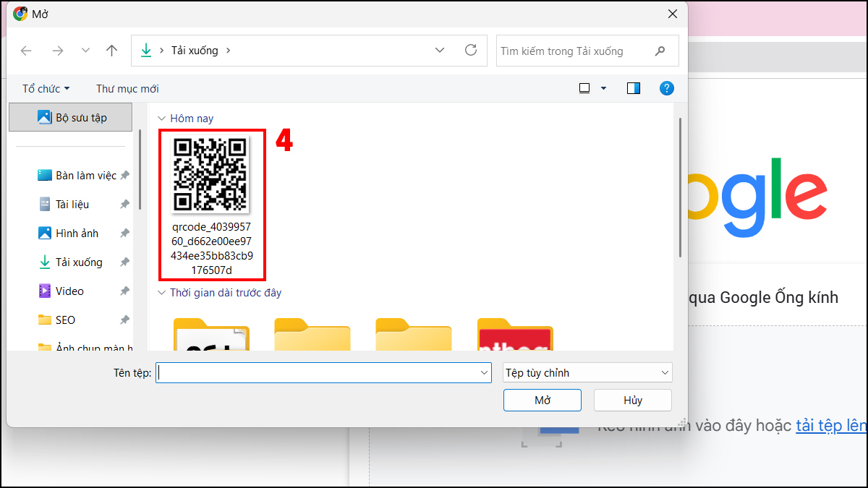Click the Mở button

point(542,400)
